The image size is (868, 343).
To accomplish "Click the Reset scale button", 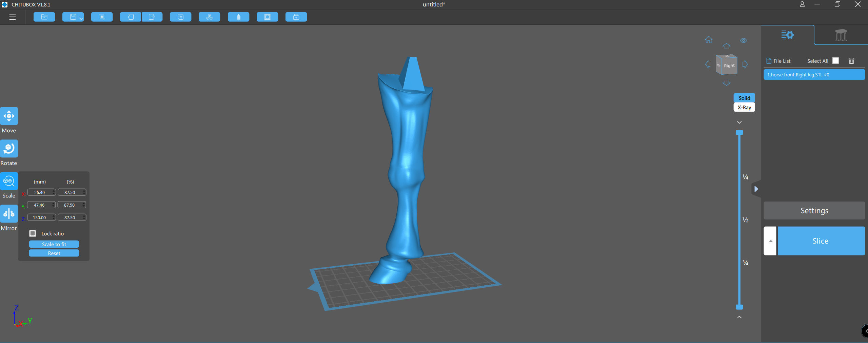I will tap(54, 253).
